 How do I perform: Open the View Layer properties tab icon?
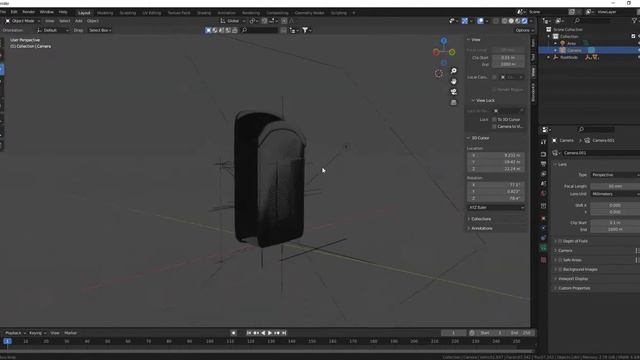pos(543,174)
